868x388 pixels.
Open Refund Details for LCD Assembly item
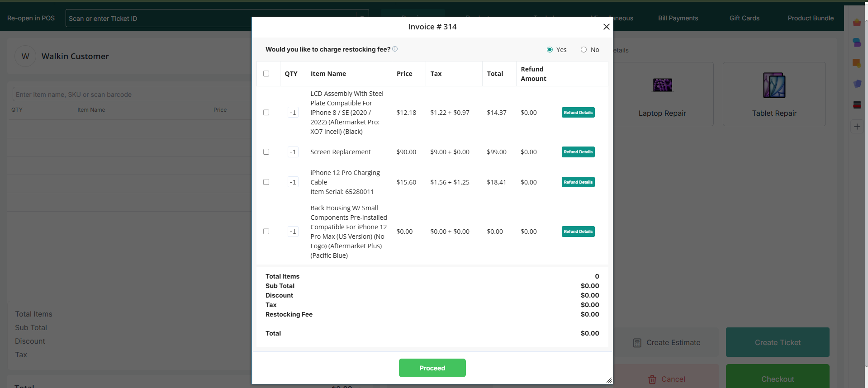pyautogui.click(x=578, y=113)
